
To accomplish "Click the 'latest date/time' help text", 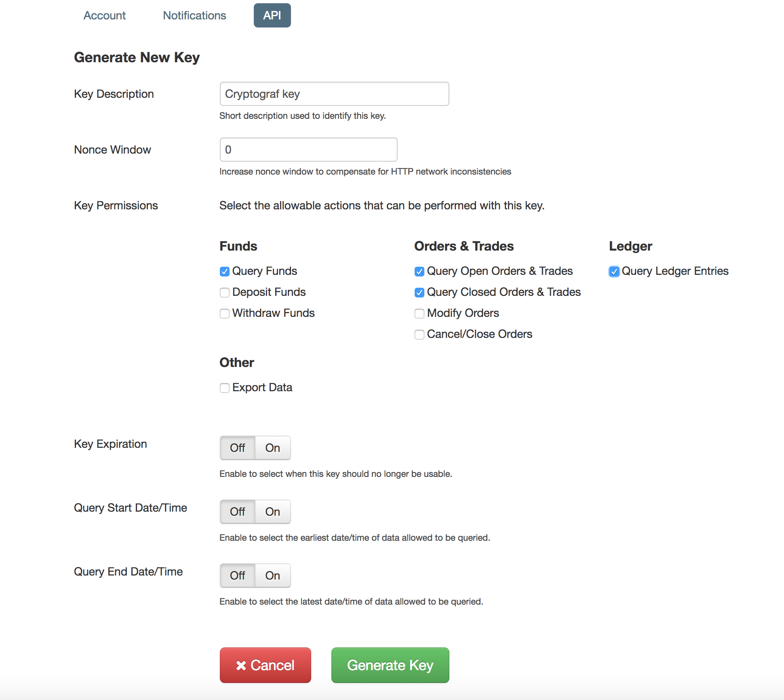I will point(351,602).
